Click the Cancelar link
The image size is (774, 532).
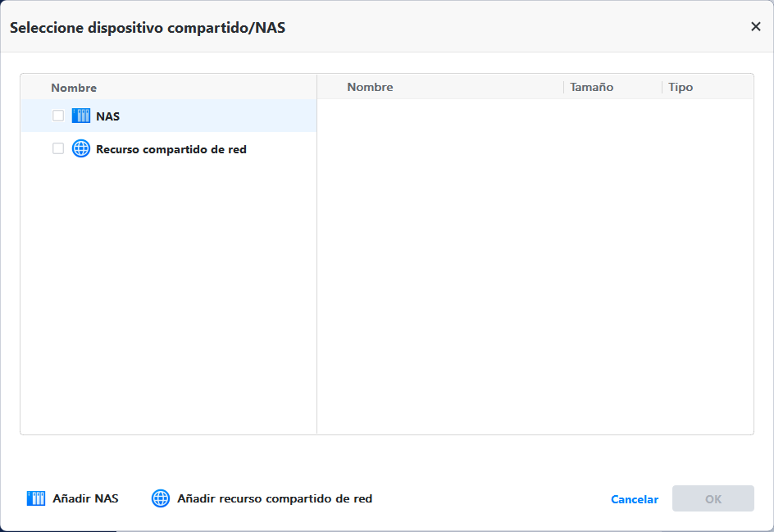tap(634, 498)
